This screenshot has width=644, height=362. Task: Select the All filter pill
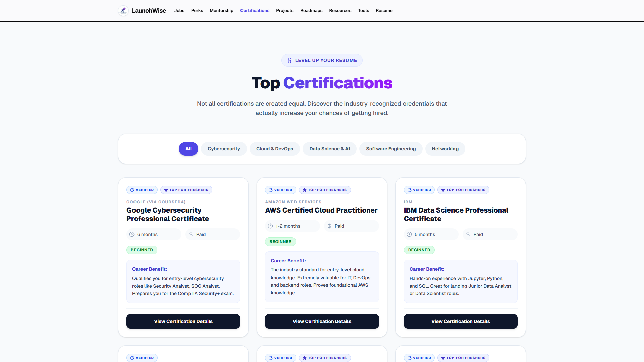click(189, 149)
